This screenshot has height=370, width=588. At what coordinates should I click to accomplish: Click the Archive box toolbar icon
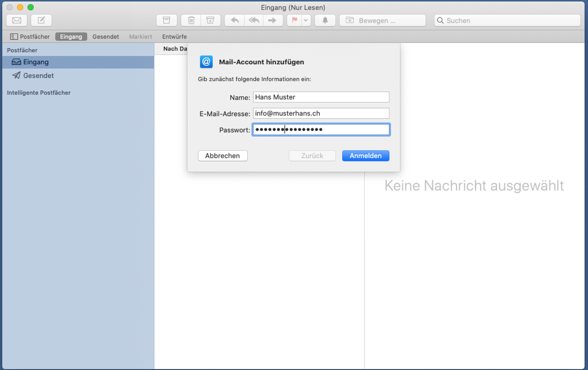[x=166, y=20]
